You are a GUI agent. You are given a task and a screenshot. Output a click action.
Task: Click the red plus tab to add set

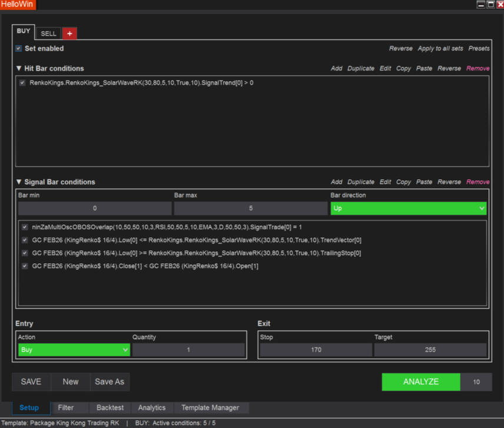point(69,34)
